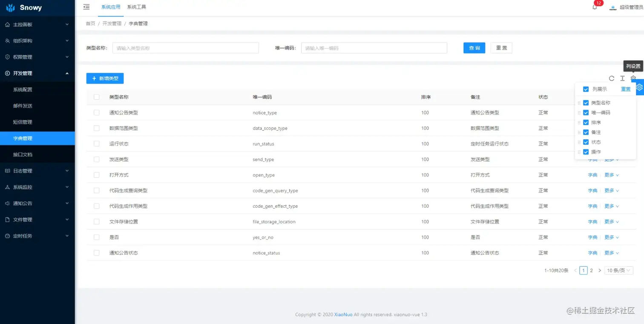Screen dimensions: 644x324
Task: Click the 类型名称 search input field
Action: pos(186,48)
